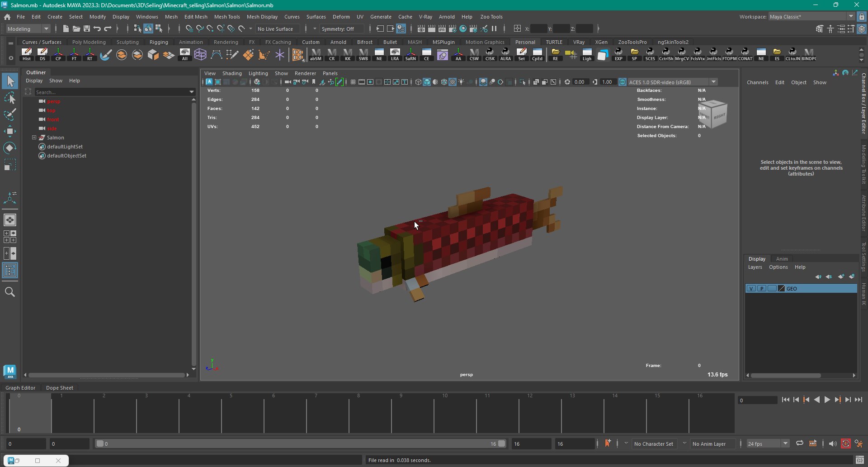Click the view cube in viewport
Viewport: 868px width, 467px height.
point(713,114)
